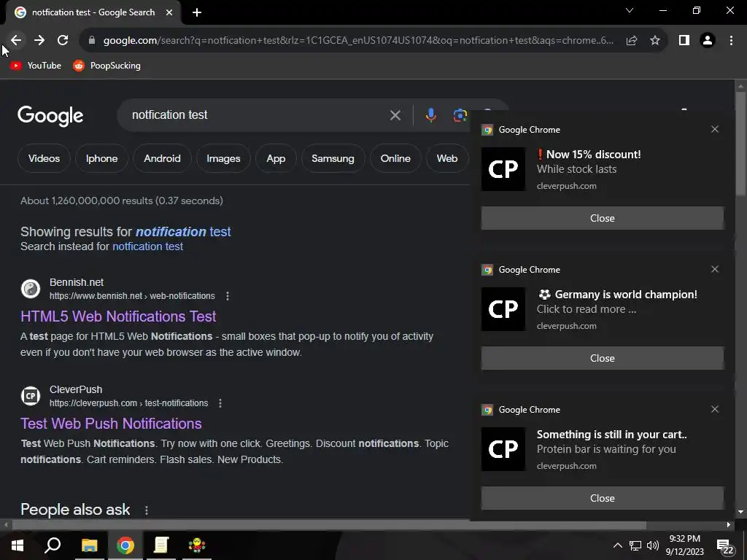Go forward with the browser forward arrow

(39, 41)
